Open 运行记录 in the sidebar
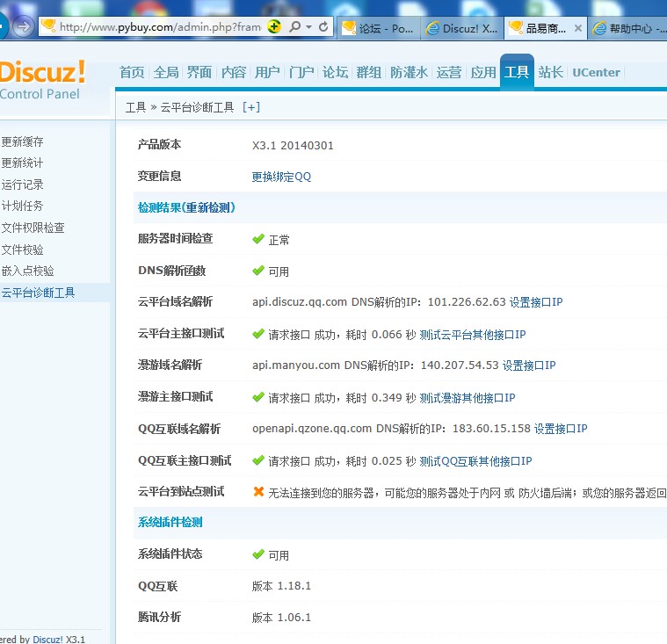667x644 pixels. [x=22, y=185]
